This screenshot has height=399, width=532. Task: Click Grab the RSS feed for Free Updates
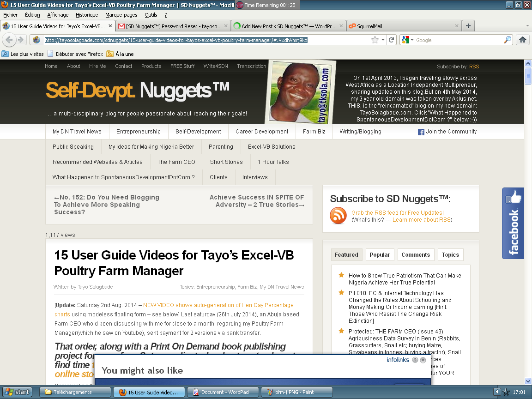coord(397,213)
